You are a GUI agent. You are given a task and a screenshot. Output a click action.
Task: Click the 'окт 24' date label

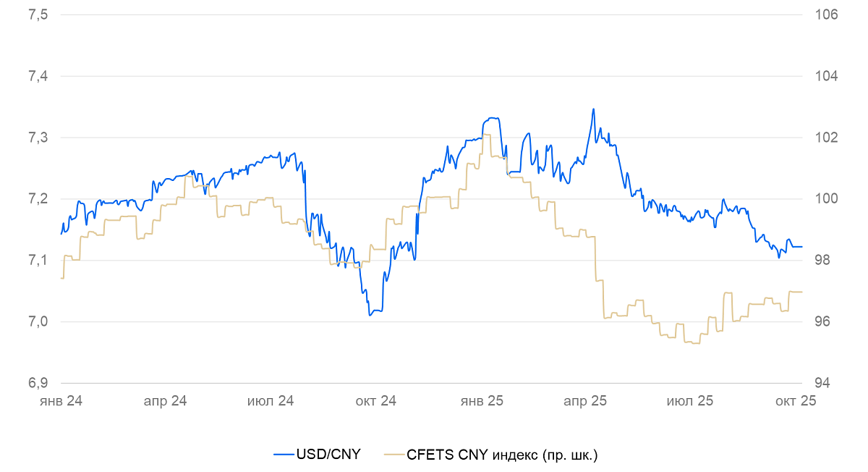click(x=376, y=400)
